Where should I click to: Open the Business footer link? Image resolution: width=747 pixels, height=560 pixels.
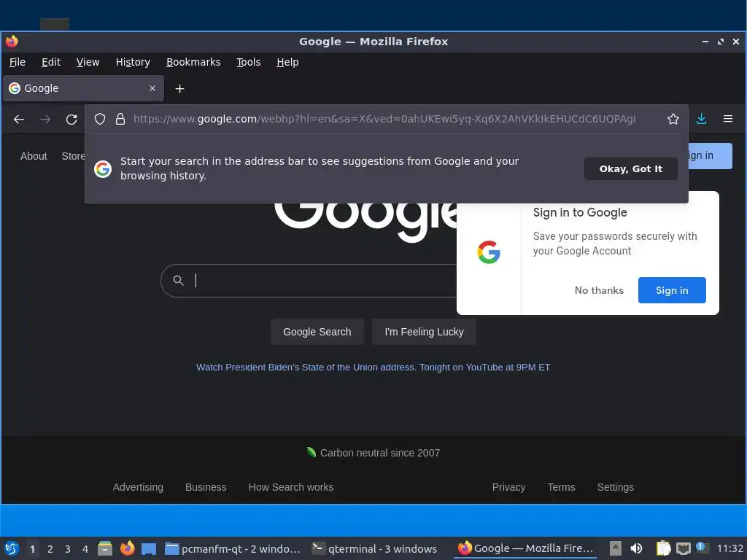pos(206,487)
